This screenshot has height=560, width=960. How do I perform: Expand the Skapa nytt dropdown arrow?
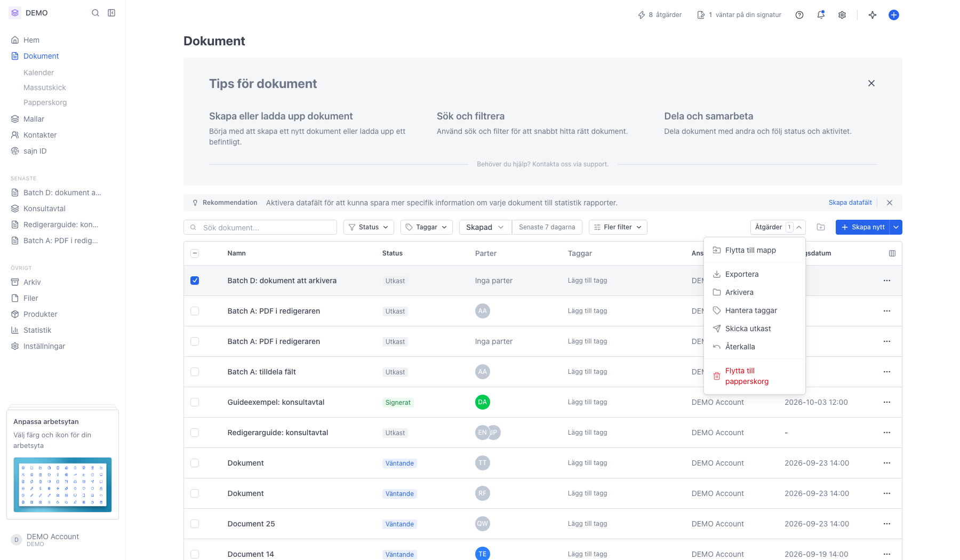click(896, 227)
